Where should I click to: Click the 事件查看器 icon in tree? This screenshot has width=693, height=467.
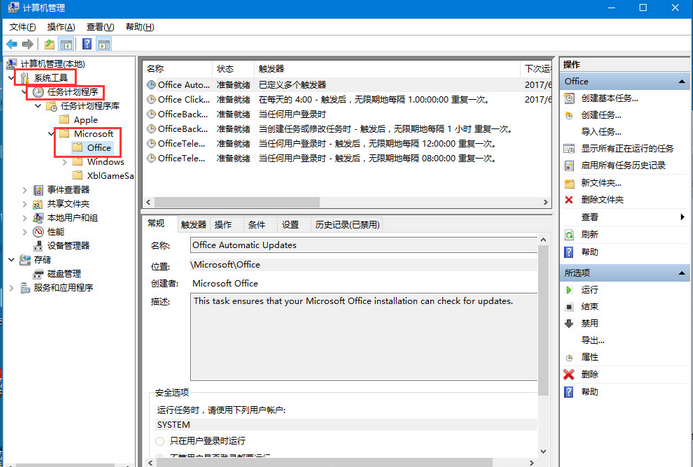pyautogui.click(x=38, y=190)
